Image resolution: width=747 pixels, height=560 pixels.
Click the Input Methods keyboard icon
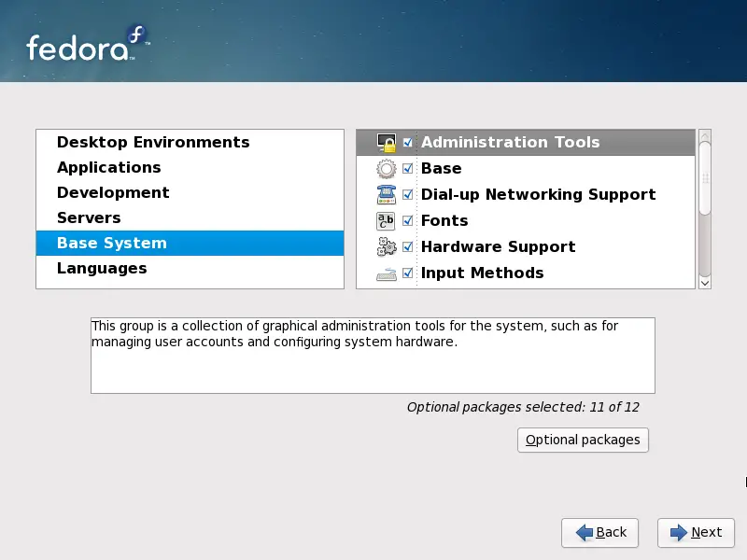(386, 273)
